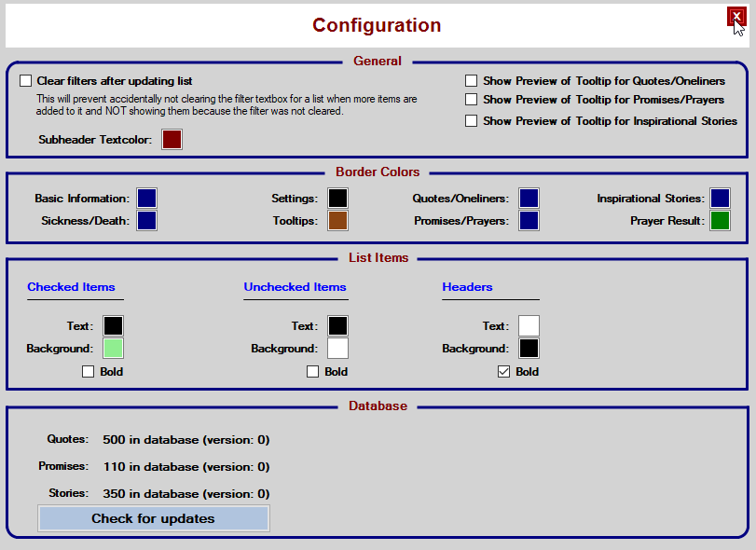Enable Clear filters after updating list
756x550 pixels.
(26, 81)
